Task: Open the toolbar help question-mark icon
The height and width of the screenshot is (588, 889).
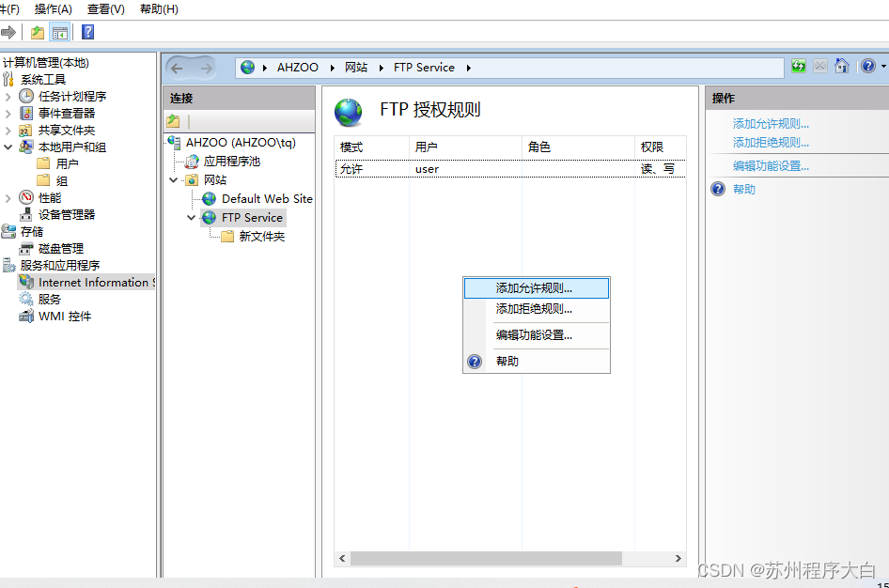Action: [88, 32]
